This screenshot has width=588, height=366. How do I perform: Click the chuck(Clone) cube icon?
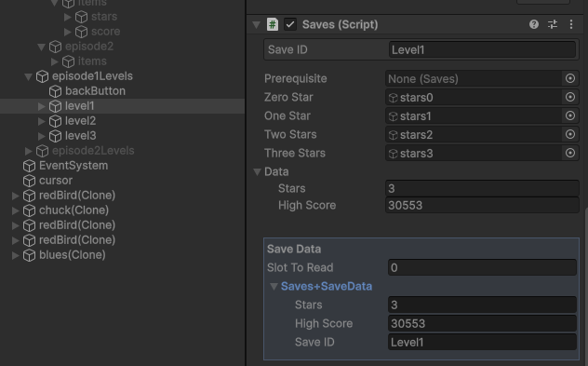click(29, 210)
